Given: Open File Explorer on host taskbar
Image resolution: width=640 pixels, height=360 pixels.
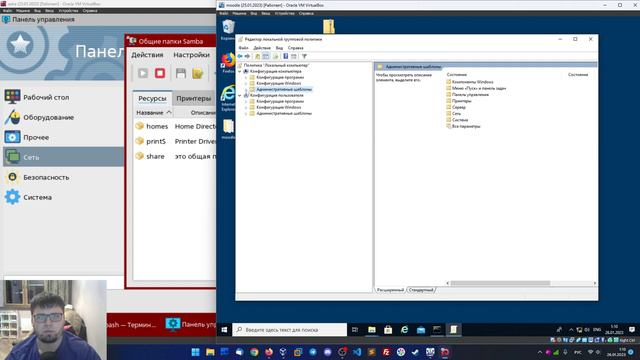Looking at the screenshot, I should click(210, 352).
